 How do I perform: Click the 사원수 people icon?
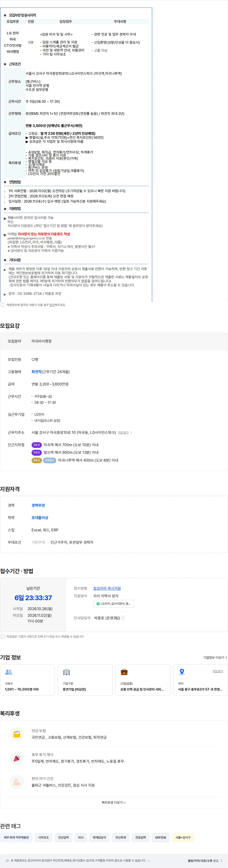9,672
